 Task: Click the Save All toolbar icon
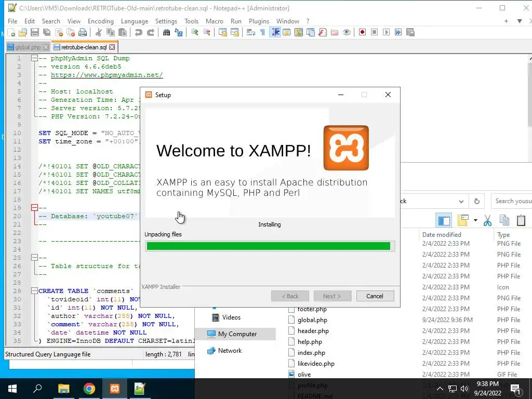pos(47,32)
